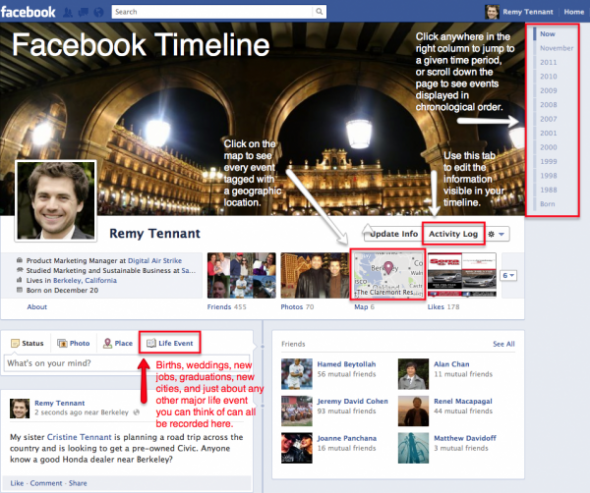Jump to Now in the timeline column

pos(547,34)
